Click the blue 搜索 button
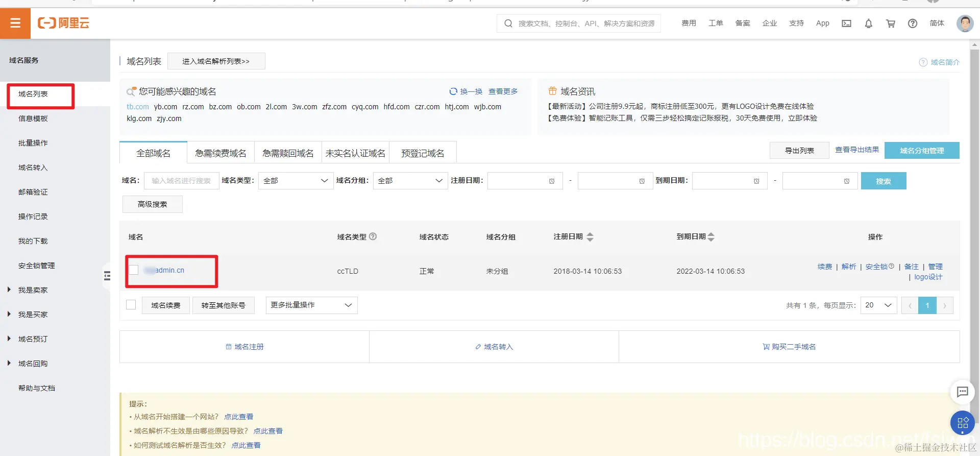The height and width of the screenshot is (456, 980). pos(884,181)
